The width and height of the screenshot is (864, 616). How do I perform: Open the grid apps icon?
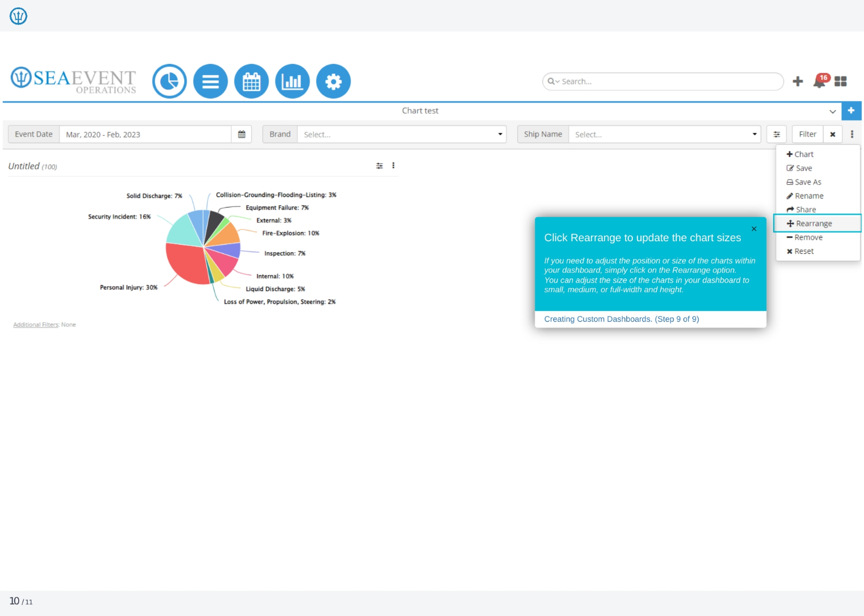pyautogui.click(x=841, y=82)
